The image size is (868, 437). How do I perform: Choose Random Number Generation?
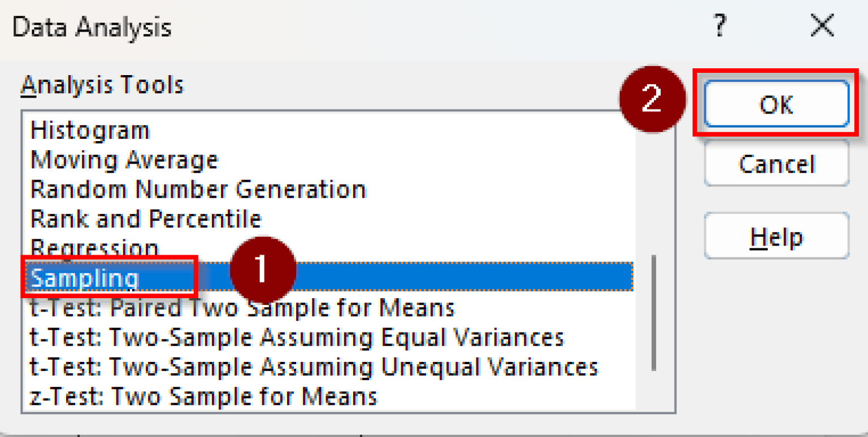198,189
